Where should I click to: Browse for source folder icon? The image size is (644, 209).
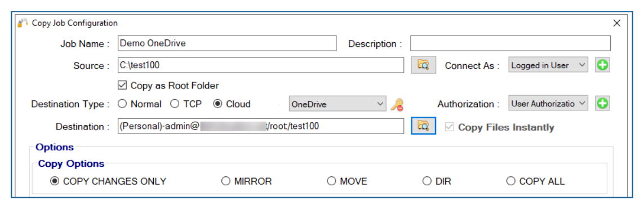(x=423, y=65)
